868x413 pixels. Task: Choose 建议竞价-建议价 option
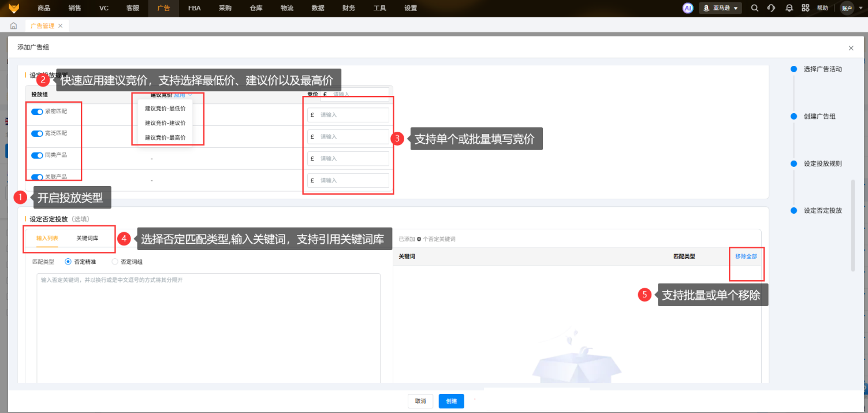point(165,123)
